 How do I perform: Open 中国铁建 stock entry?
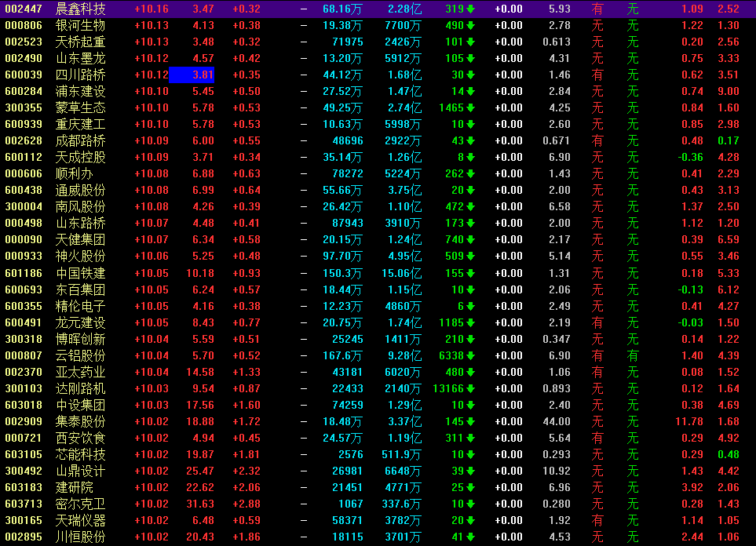80,273
